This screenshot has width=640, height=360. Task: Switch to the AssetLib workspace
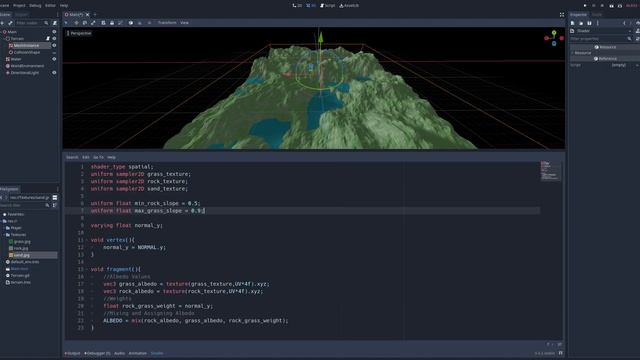coord(349,6)
